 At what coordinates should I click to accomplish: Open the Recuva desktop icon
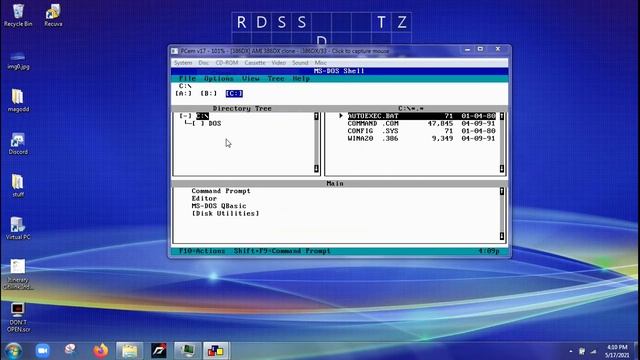pos(53,16)
